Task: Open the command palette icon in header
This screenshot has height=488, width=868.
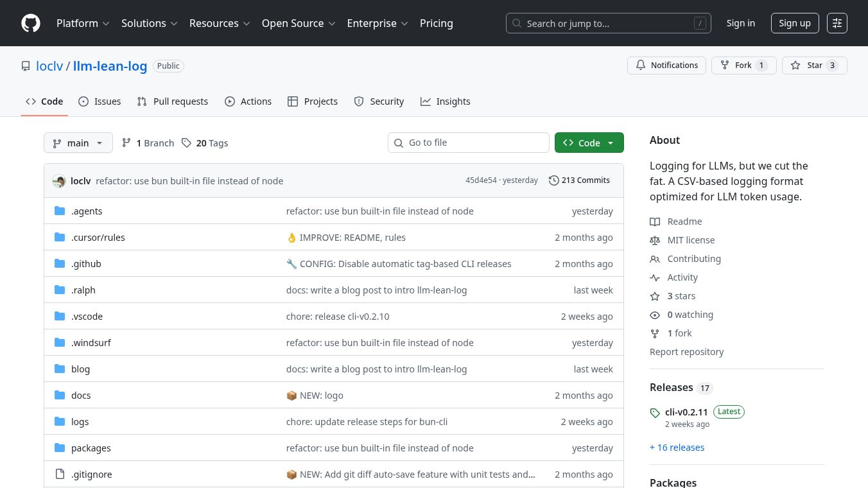Action: (837, 23)
